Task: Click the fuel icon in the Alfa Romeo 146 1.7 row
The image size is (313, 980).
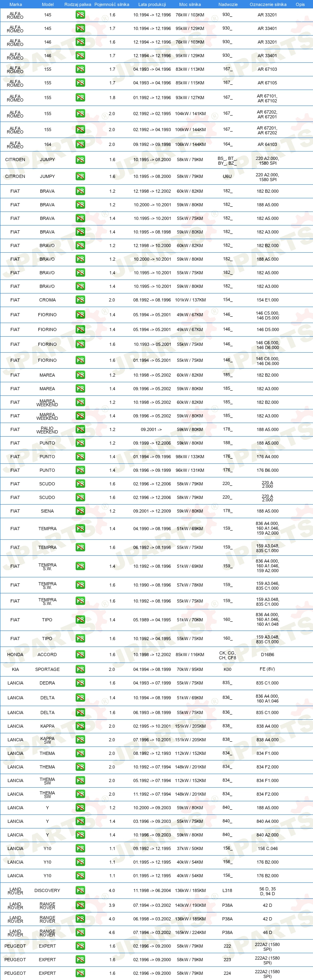Action: 80,56
